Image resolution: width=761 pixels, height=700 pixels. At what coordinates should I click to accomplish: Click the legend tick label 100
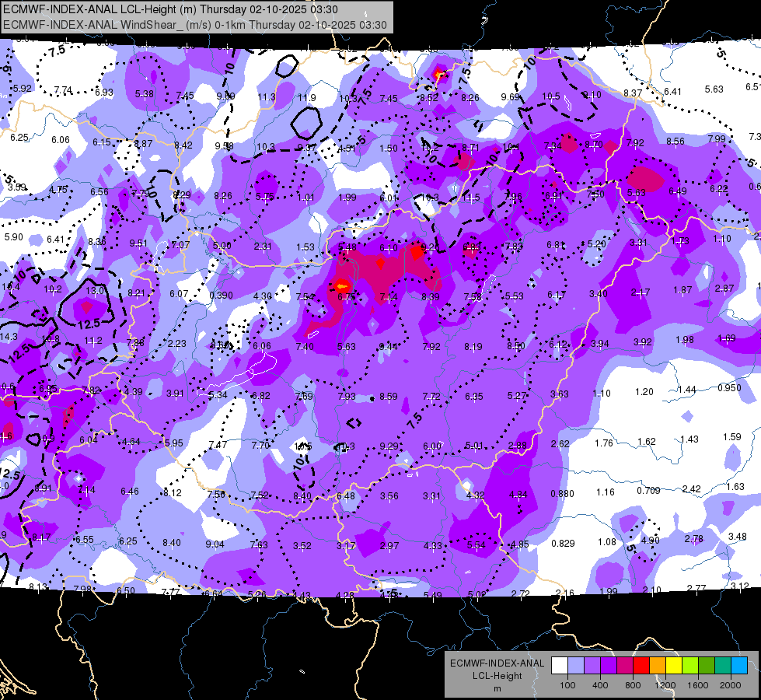(x=567, y=685)
